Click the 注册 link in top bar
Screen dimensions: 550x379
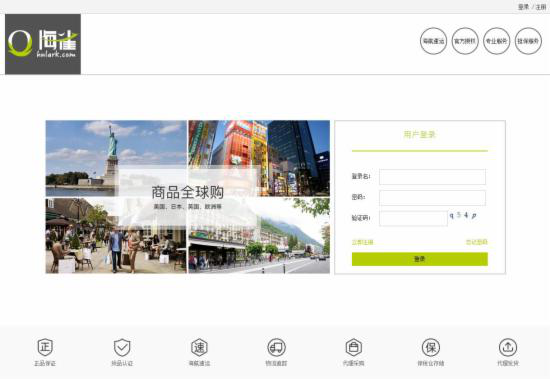coord(541,7)
